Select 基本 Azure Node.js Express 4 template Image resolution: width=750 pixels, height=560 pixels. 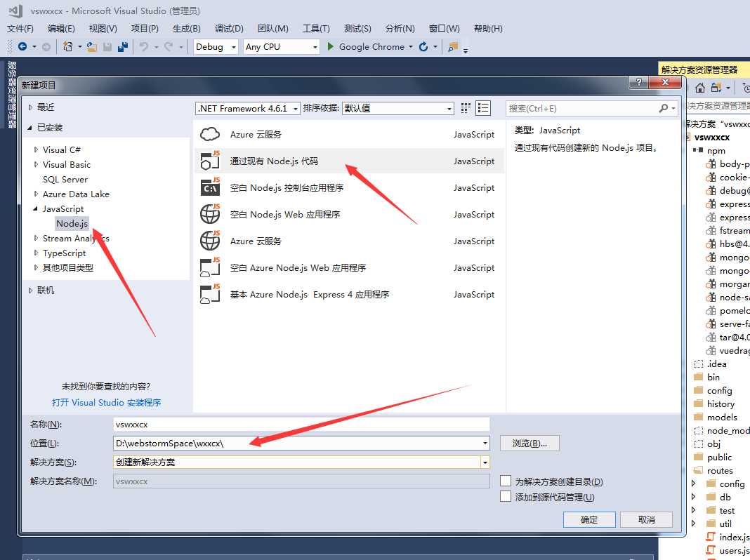[x=349, y=295]
